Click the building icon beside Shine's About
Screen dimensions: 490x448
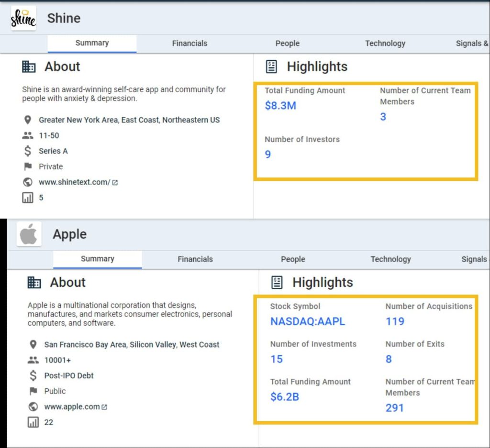(29, 66)
